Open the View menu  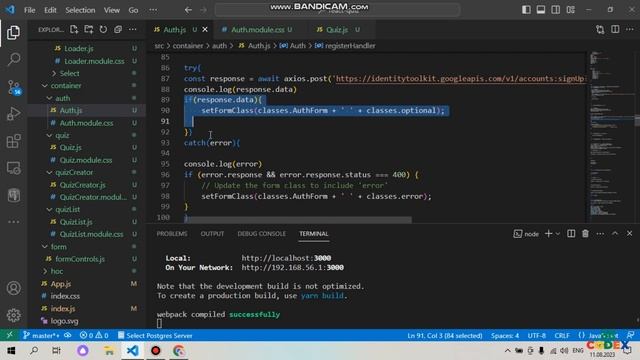111,10
